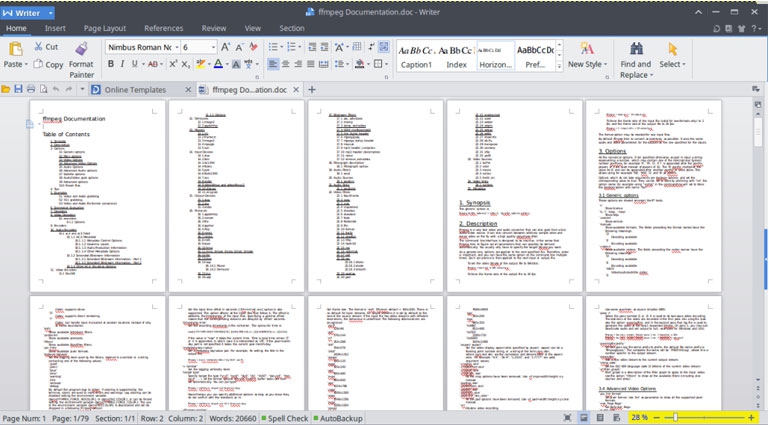
Task: Click the Cut button in ribbon
Action: pos(45,47)
